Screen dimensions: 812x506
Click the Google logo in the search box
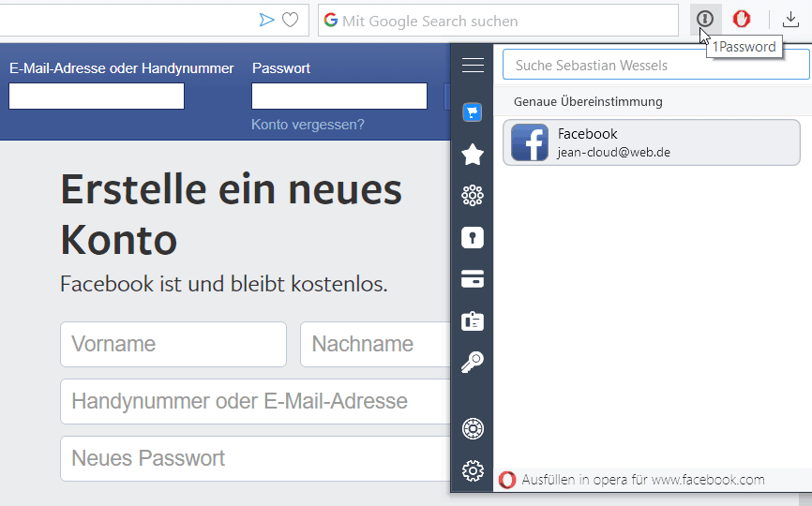click(331, 21)
